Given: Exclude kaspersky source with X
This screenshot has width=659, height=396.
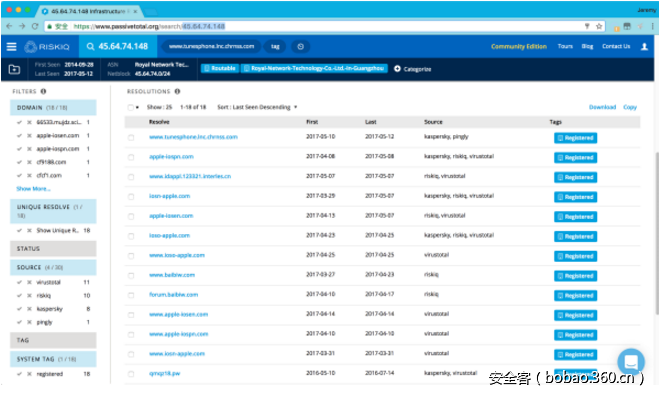Looking at the screenshot, I should pos(29,309).
